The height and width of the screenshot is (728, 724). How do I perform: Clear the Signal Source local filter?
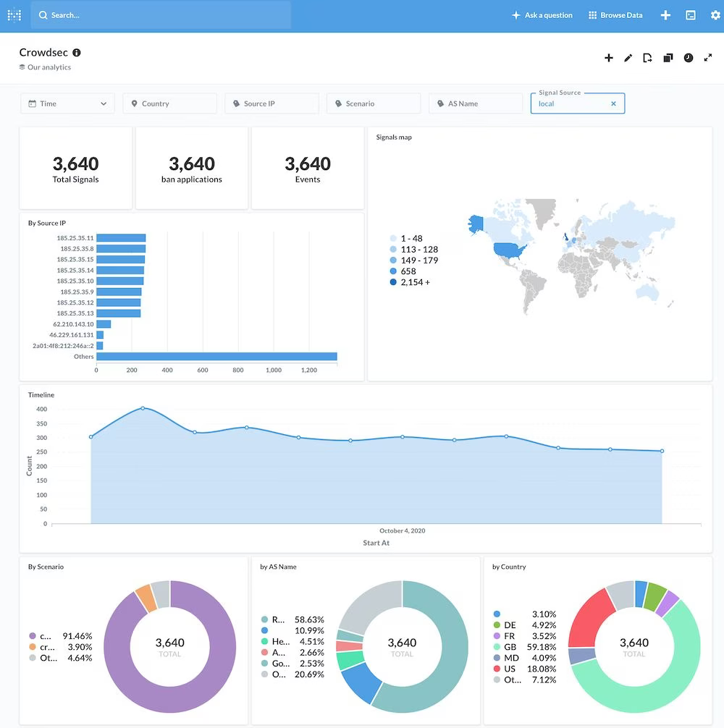point(613,103)
